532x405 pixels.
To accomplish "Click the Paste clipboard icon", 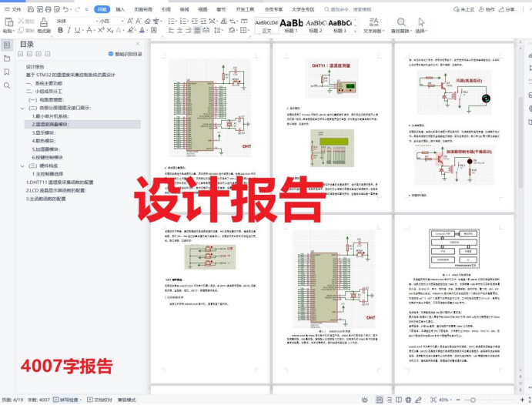I will click(x=8, y=22).
